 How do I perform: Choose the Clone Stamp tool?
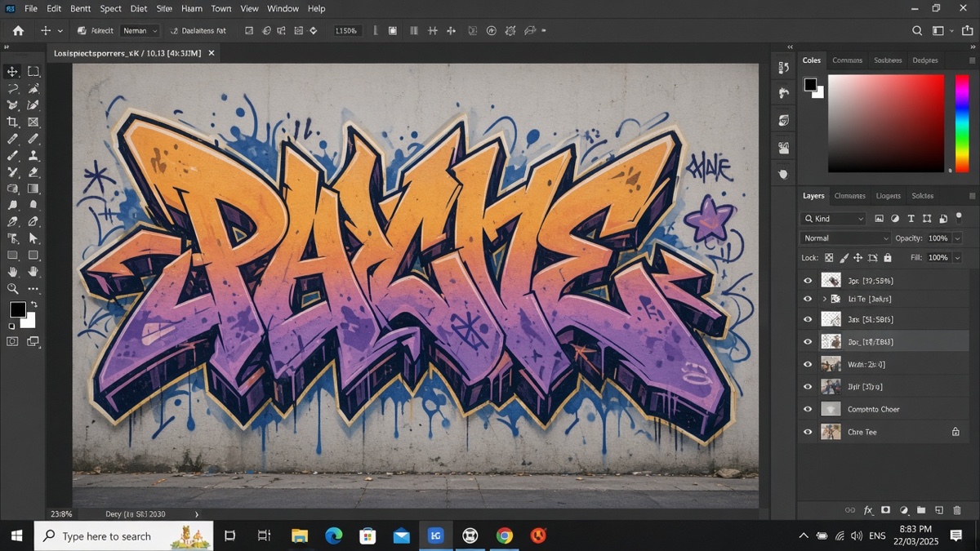(33, 156)
